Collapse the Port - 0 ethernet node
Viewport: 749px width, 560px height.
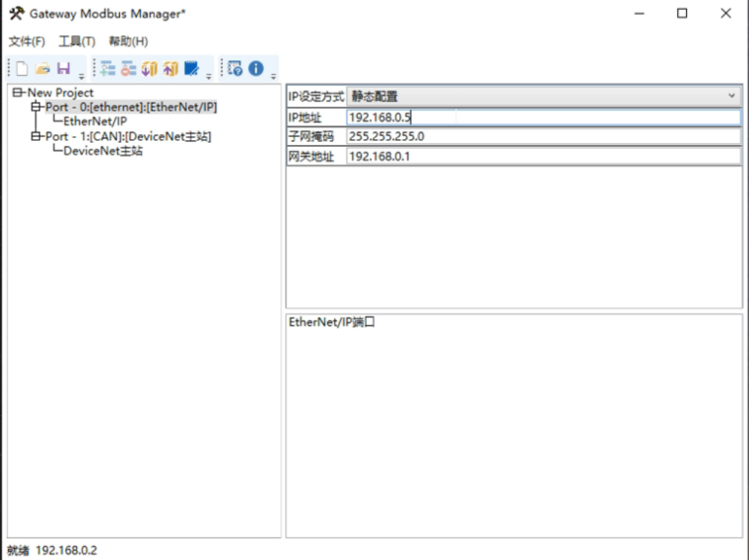[35, 106]
